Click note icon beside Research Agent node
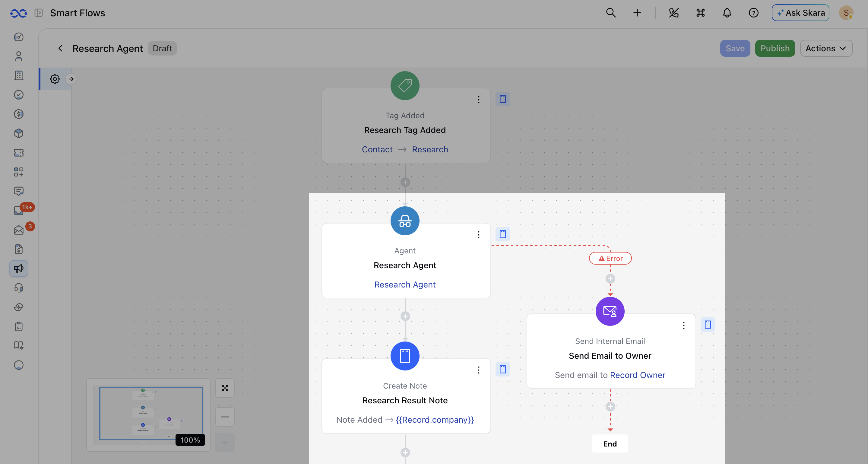 pos(503,234)
